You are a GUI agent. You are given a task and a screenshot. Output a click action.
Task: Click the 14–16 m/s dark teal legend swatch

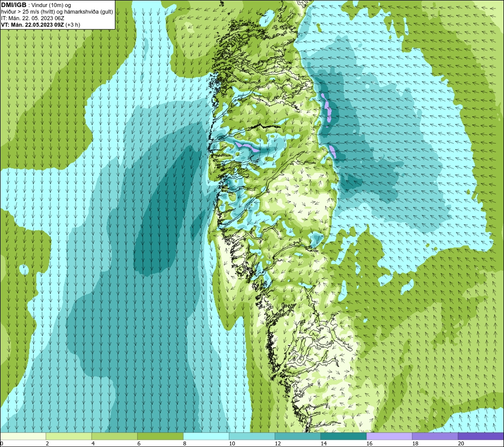344,436
